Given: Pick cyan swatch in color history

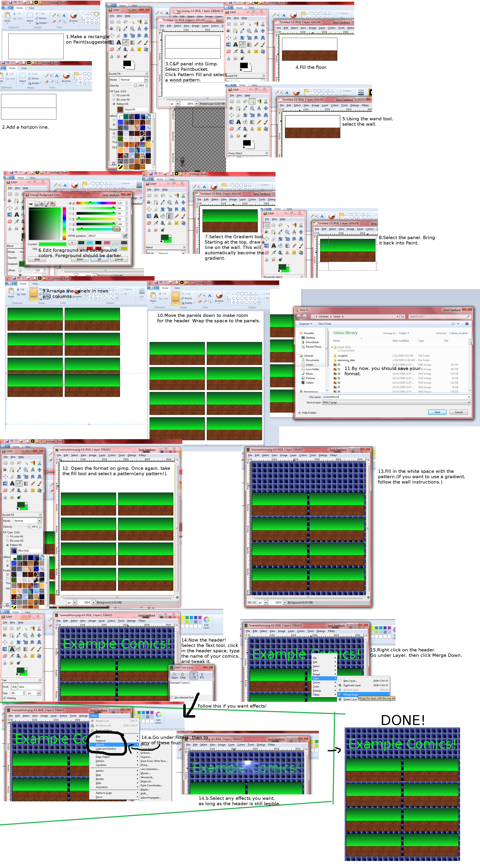Looking at the screenshot, I should point(90,243).
